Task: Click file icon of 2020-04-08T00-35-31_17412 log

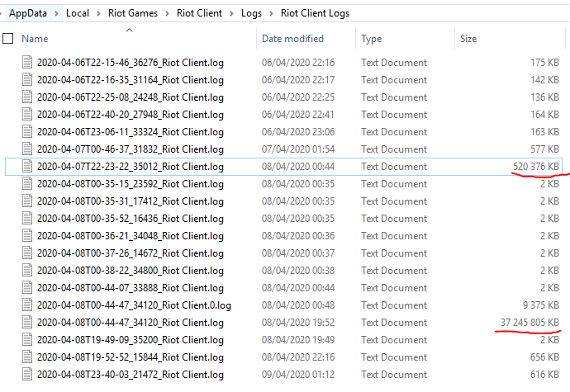Action: 27,201
